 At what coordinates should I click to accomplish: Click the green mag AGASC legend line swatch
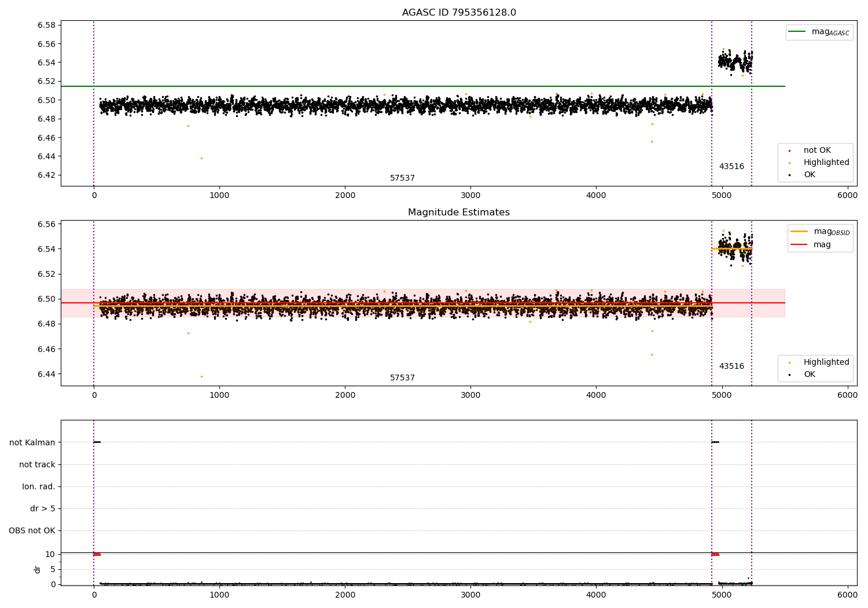coord(797,32)
